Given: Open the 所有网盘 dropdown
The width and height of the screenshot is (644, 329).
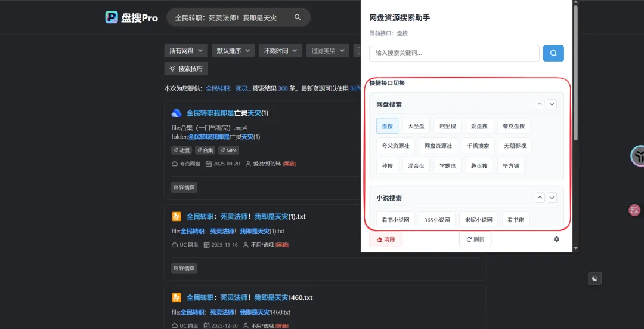Looking at the screenshot, I should click(185, 51).
